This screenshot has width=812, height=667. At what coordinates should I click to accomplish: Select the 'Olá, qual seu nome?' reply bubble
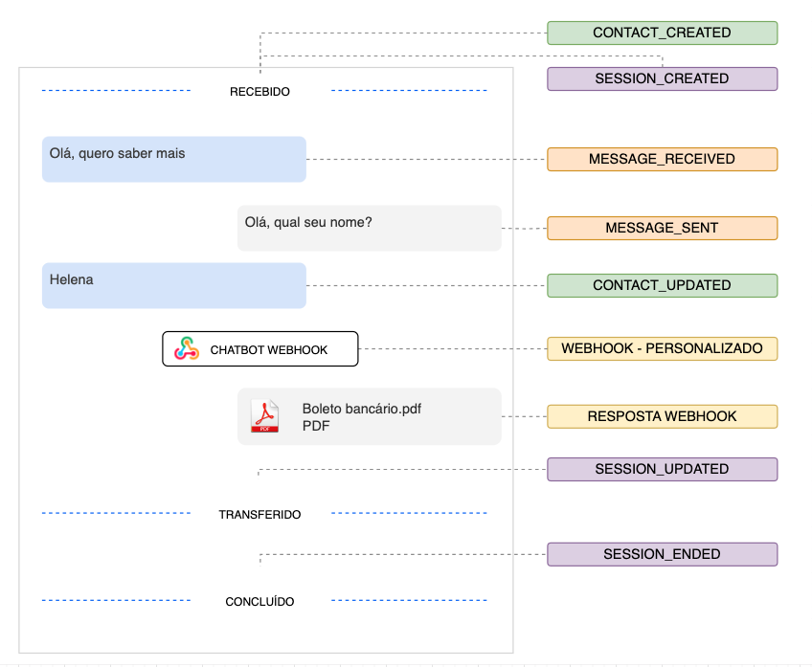(x=369, y=228)
